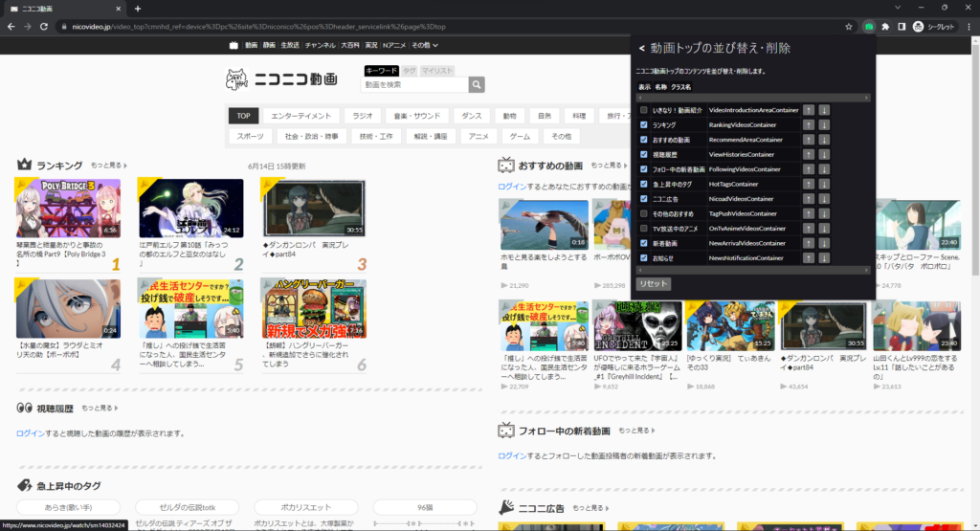This screenshot has height=531, width=980.
Task: Open the ニコニコ動画 logo home link
Action: tap(281, 79)
